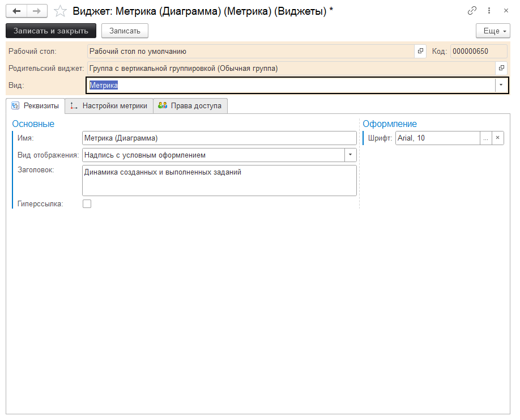
Task: Switch to the Права доступа tab
Action: coord(190,106)
